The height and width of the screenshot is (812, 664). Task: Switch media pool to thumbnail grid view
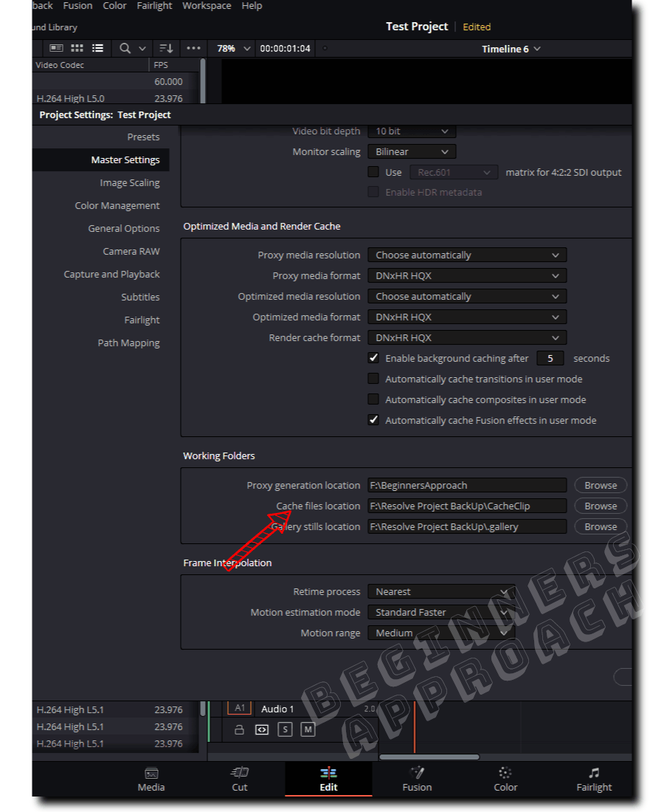pos(77,48)
